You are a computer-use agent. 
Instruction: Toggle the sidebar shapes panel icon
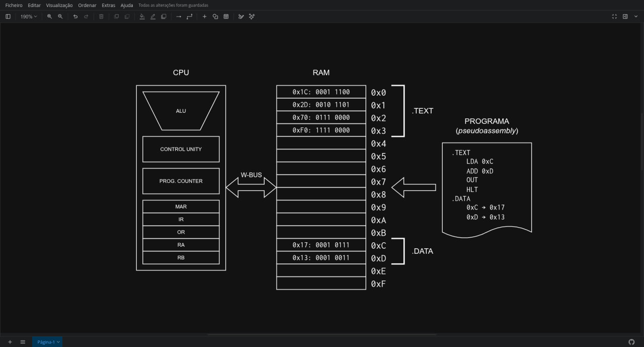pos(8,17)
